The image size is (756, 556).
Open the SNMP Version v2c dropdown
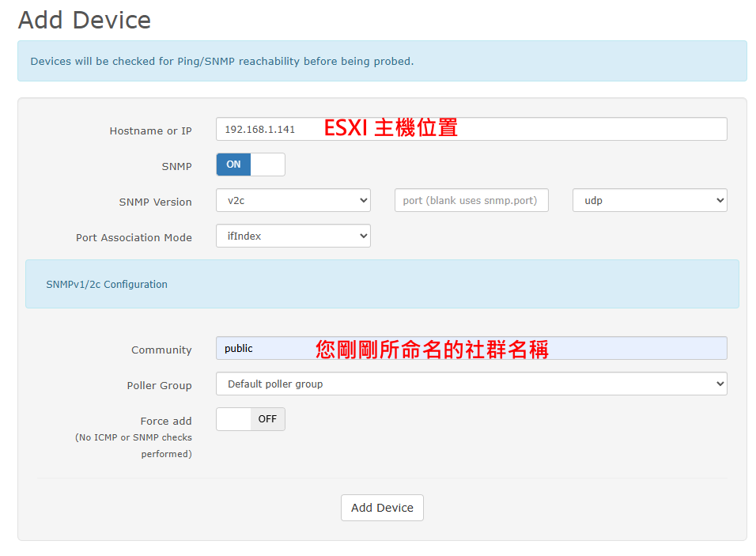tap(293, 201)
